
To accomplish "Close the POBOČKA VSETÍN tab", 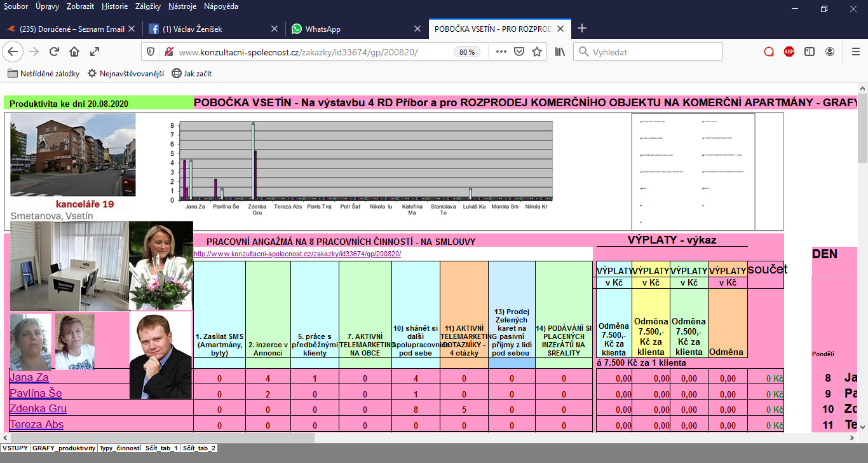I will click(561, 29).
